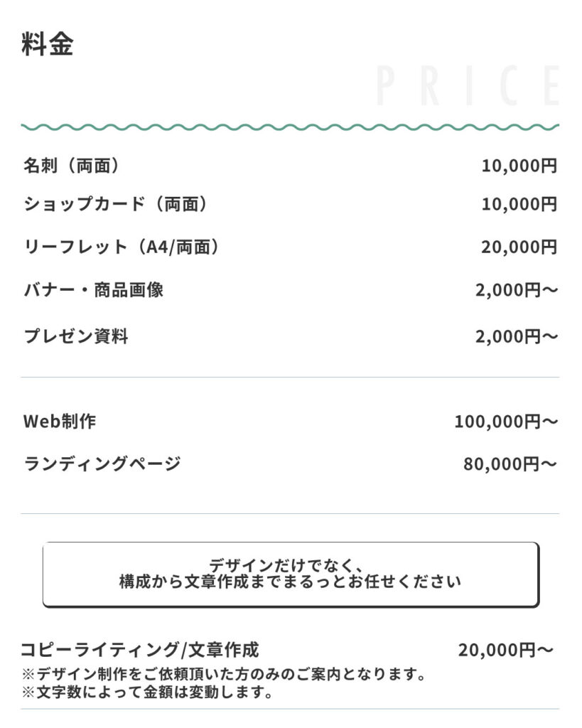Click the 10,000円 price for 名刺
This screenshot has height=728, width=582.
[x=519, y=166]
